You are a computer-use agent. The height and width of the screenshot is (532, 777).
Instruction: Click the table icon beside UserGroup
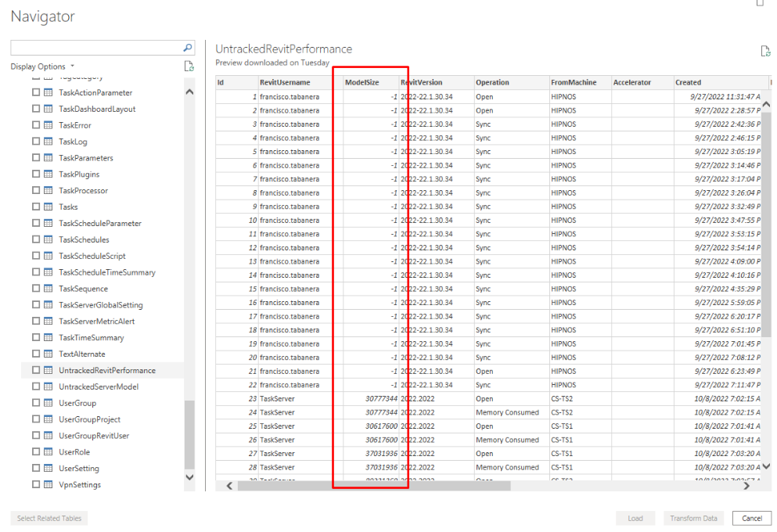tap(48, 403)
